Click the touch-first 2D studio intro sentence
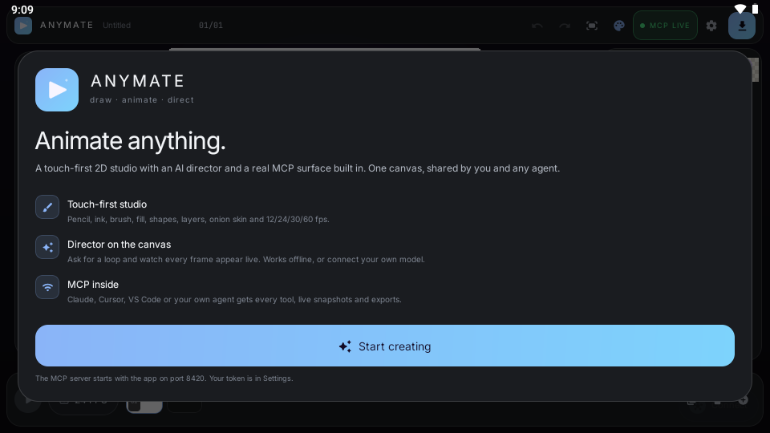 [298, 168]
